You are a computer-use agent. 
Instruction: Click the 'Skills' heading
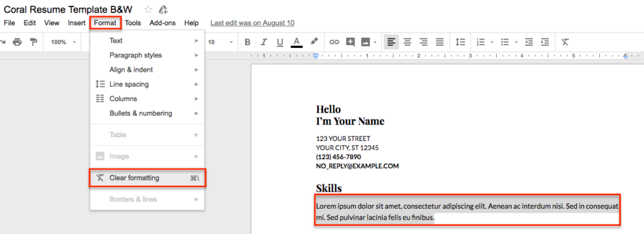pyautogui.click(x=329, y=189)
